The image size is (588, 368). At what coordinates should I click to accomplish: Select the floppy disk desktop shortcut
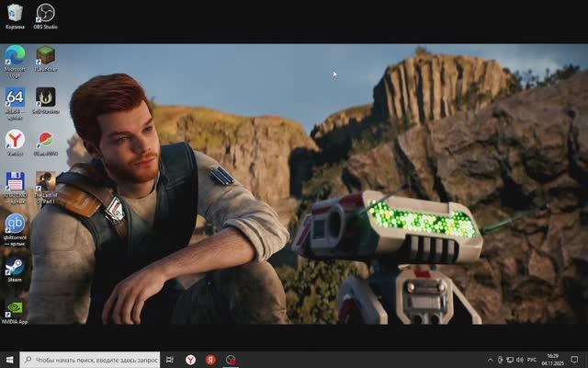pos(15,188)
